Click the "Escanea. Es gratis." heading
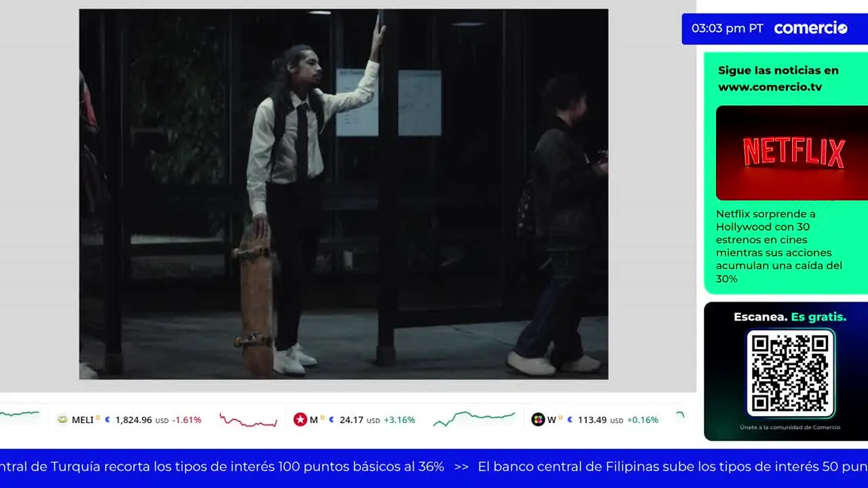This screenshot has height=488, width=868. coord(790,317)
